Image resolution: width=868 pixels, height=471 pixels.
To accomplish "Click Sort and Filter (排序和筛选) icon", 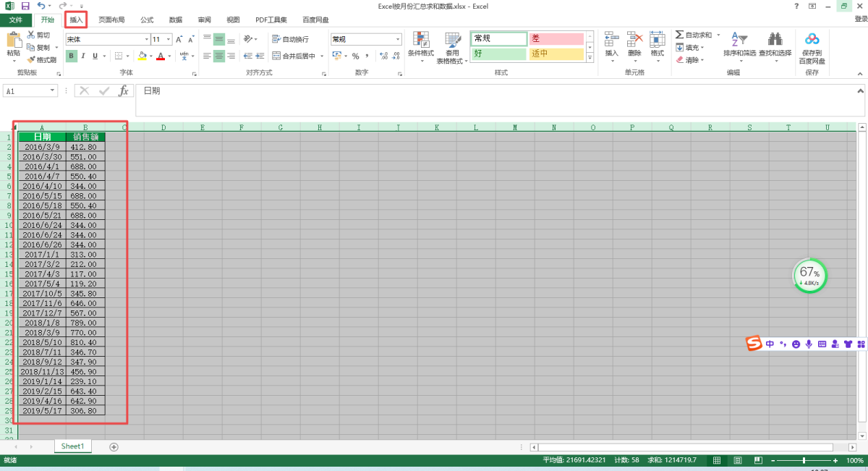I will pyautogui.click(x=739, y=40).
